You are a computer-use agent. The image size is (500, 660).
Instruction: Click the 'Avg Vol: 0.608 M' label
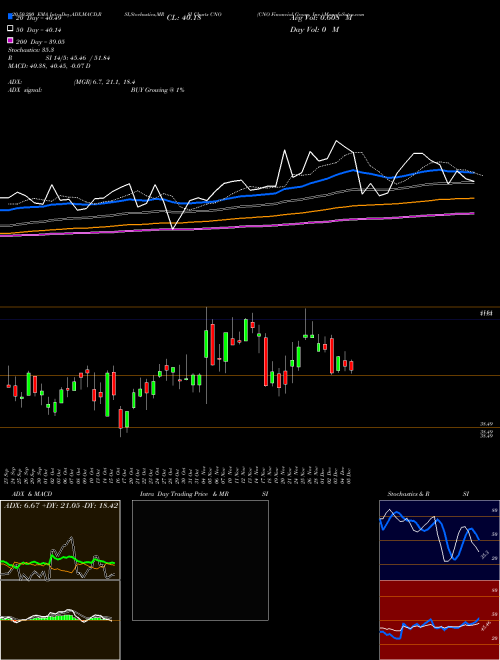coord(321,18)
